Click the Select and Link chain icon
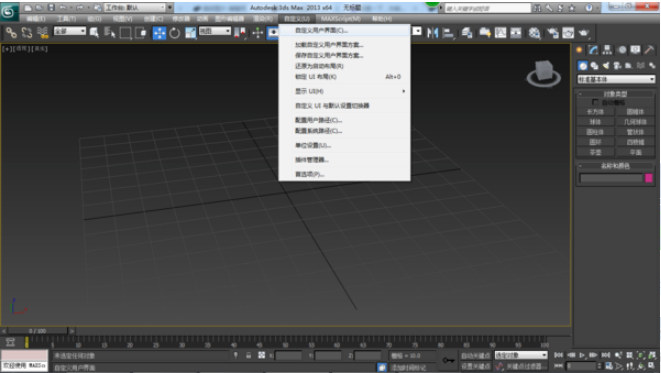The image size is (661, 373). coord(11,32)
